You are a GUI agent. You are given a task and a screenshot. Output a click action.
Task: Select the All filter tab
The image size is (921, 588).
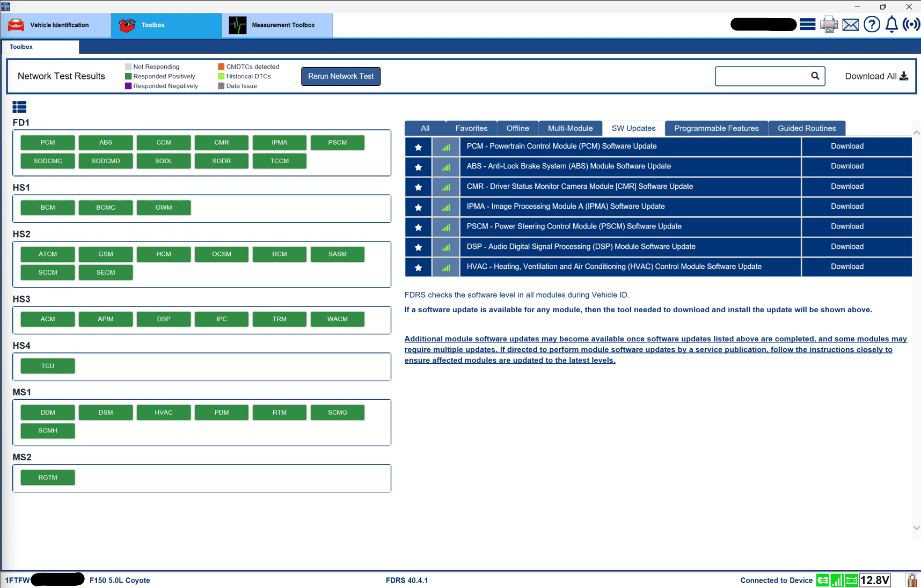[x=425, y=128]
